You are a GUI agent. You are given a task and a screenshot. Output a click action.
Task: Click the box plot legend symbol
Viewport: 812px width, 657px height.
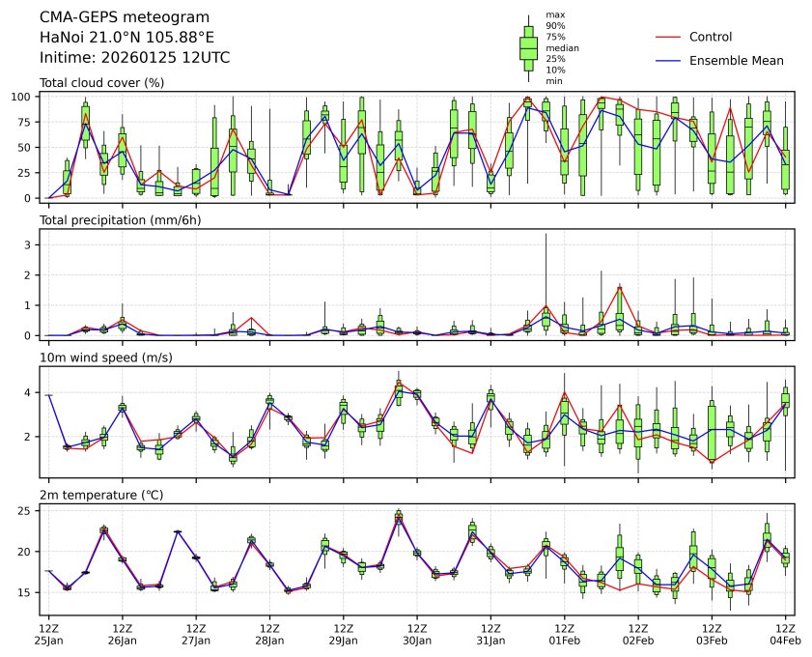(528, 47)
